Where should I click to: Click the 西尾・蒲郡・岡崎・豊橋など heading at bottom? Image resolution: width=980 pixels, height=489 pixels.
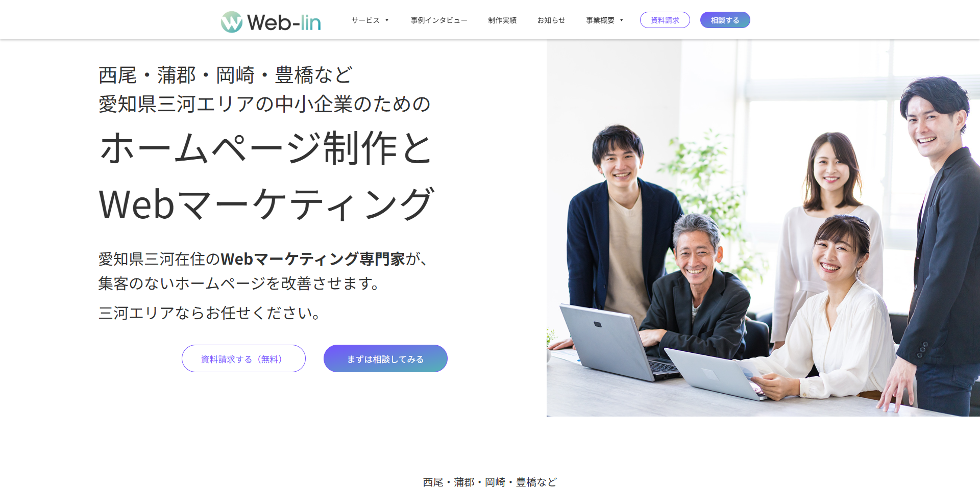click(490, 482)
